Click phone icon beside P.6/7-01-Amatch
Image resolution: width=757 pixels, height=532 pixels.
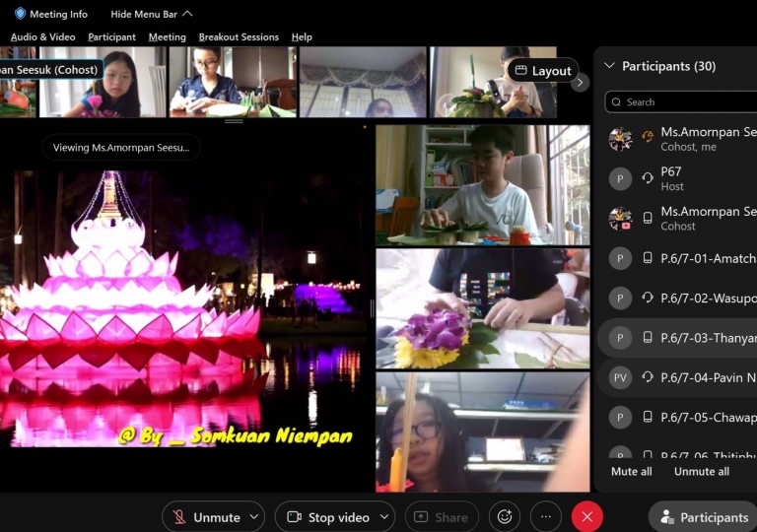pos(648,258)
